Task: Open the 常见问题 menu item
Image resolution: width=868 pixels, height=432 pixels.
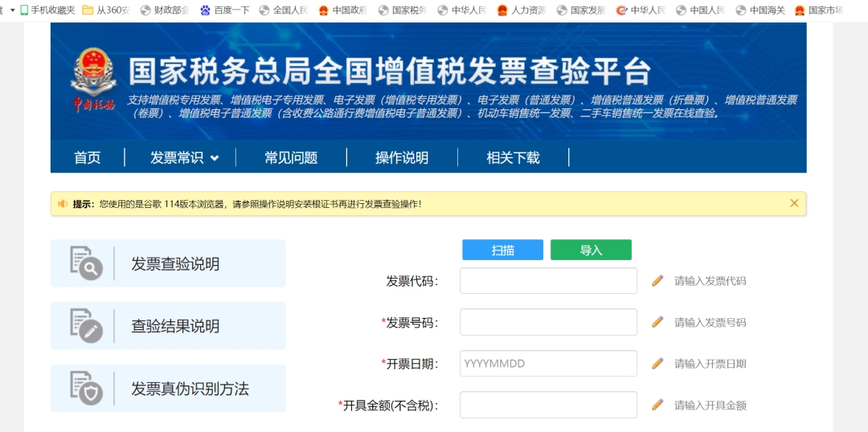Action: (291, 158)
